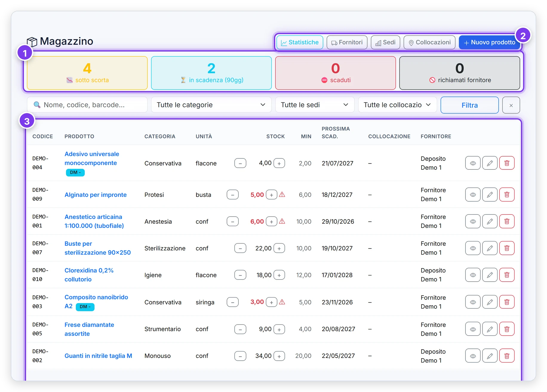This screenshot has width=547, height=392.
Task: Delete the Buste per sterilizzazione row
Action: pyautogui.click(x=507, y=248)
